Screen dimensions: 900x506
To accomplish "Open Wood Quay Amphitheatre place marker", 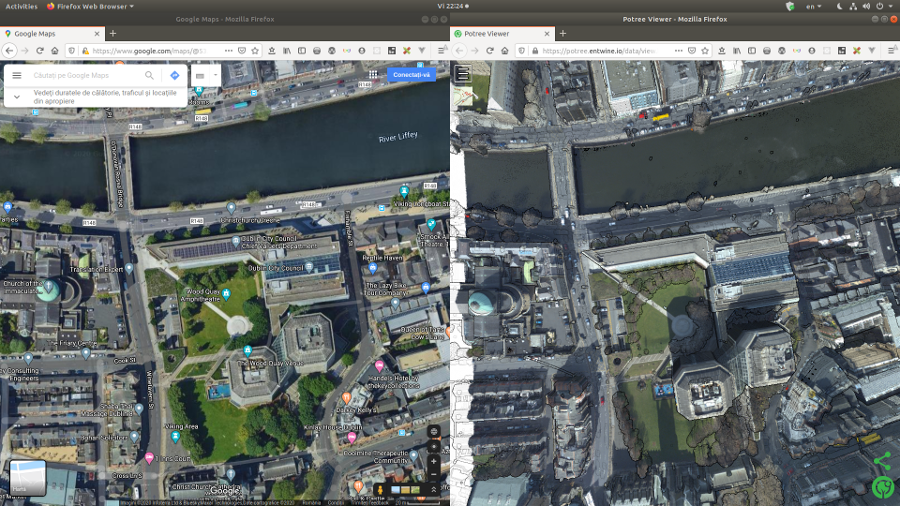I will coord(226,294).
